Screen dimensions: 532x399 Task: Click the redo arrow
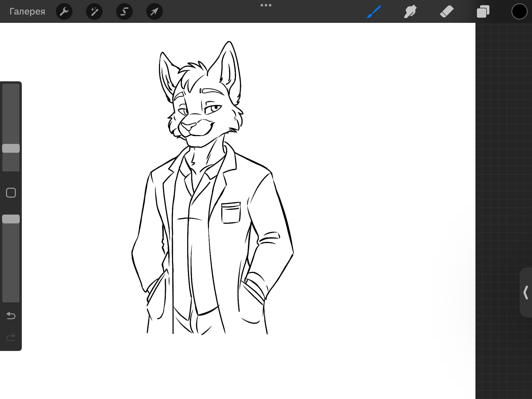(11, 337)
